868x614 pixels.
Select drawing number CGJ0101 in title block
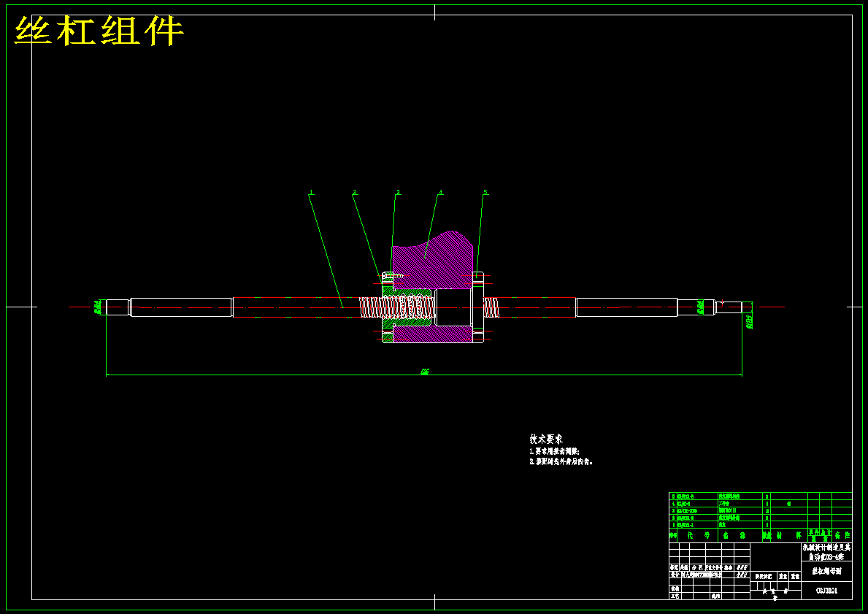[x=826, y=590]
